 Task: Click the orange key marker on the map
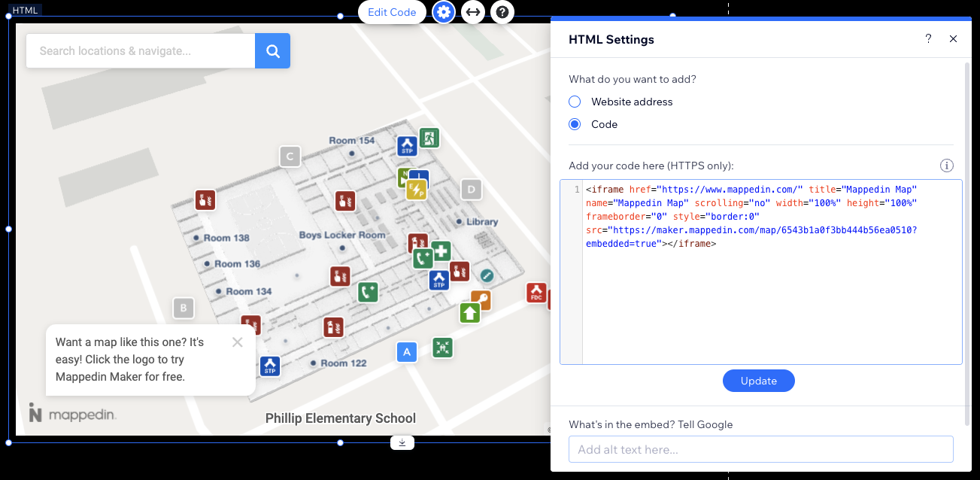(481, 299)
